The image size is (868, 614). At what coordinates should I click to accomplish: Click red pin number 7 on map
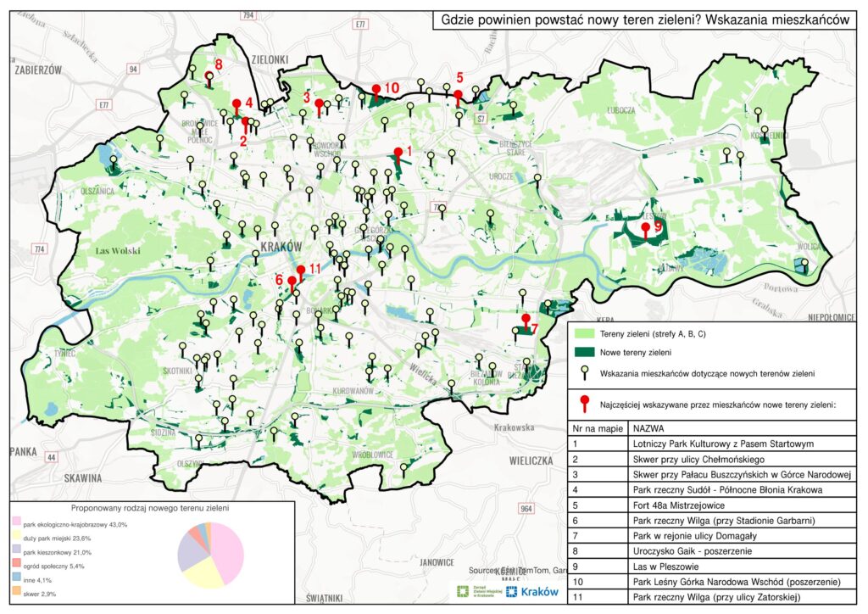point(526,320)
